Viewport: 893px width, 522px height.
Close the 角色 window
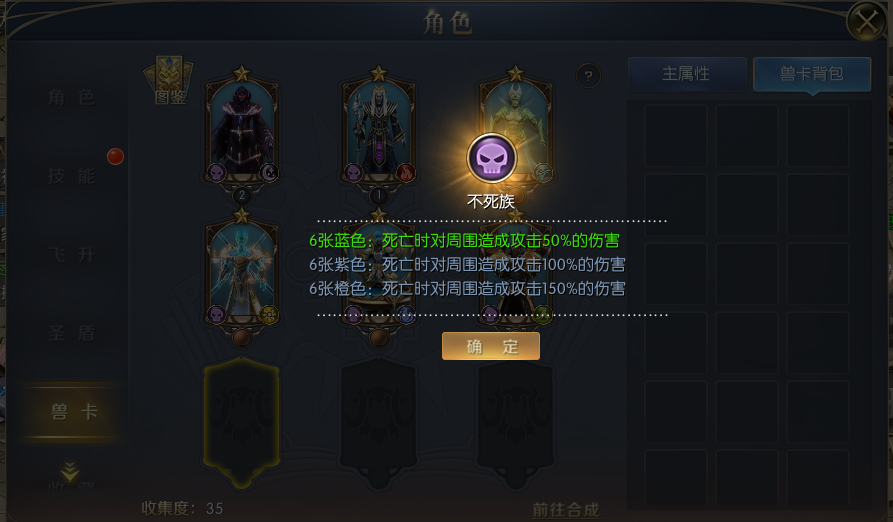pyautogui.click(x=866, y=22)
